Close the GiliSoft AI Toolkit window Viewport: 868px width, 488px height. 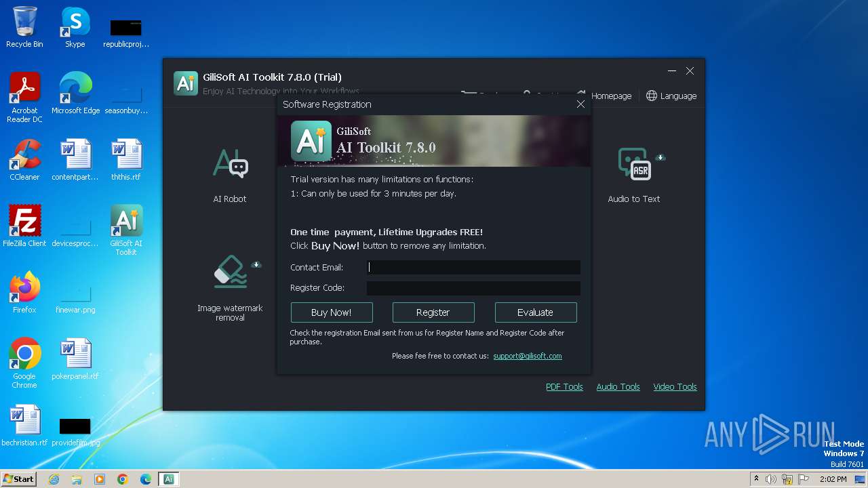pyautogui.click(x=690, y=71)
